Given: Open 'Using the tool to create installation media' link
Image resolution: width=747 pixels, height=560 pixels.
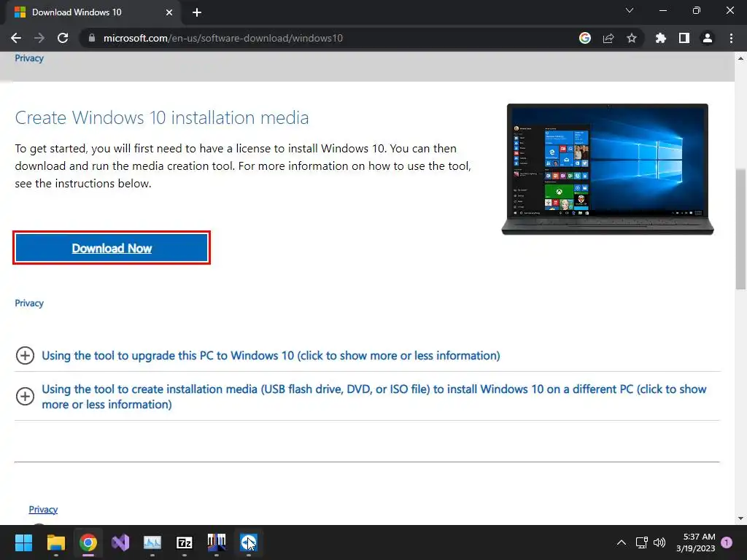Looking at the screenshot, I should 374,397.
